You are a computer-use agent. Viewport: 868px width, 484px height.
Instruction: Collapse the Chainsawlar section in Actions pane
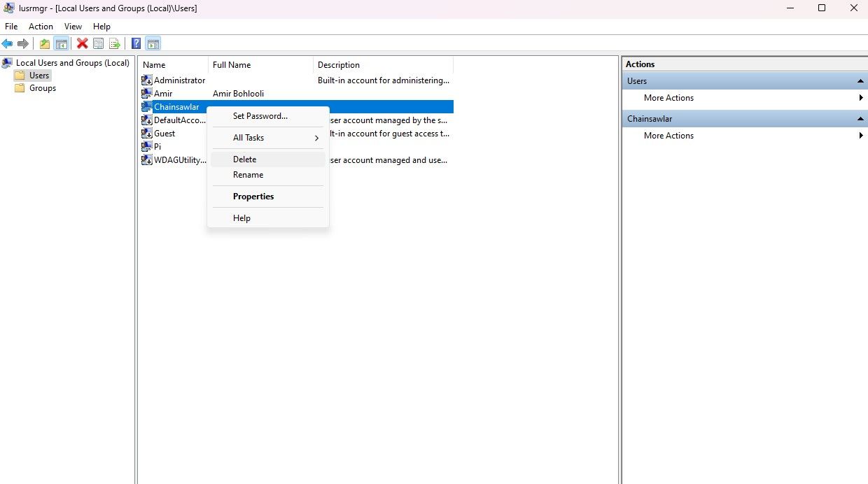[x=861, y=118]
